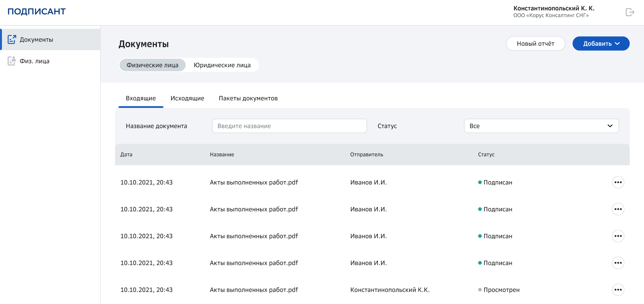Open the Добавить dropdown button

click(x=601, y=44)
